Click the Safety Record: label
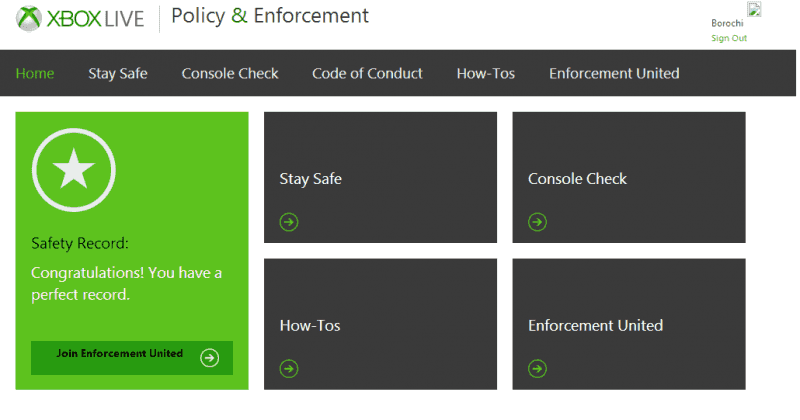Image resolution: width=800 pixels, height=420 pixels. [80, 243]
